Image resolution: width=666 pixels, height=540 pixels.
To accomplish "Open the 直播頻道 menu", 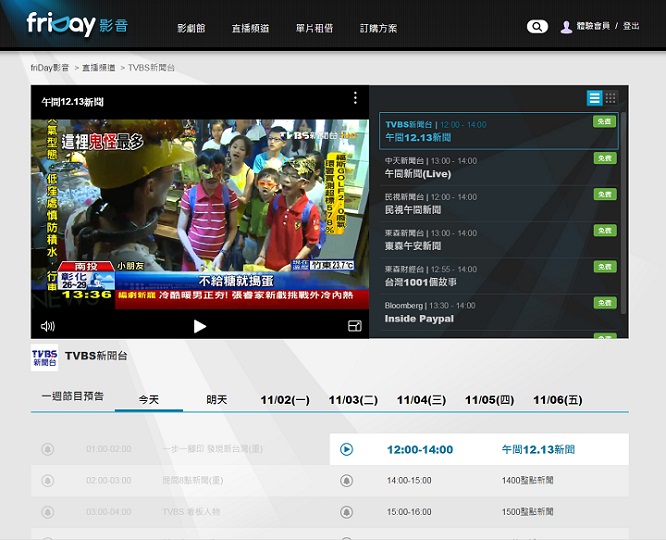I will click(251, 28).
